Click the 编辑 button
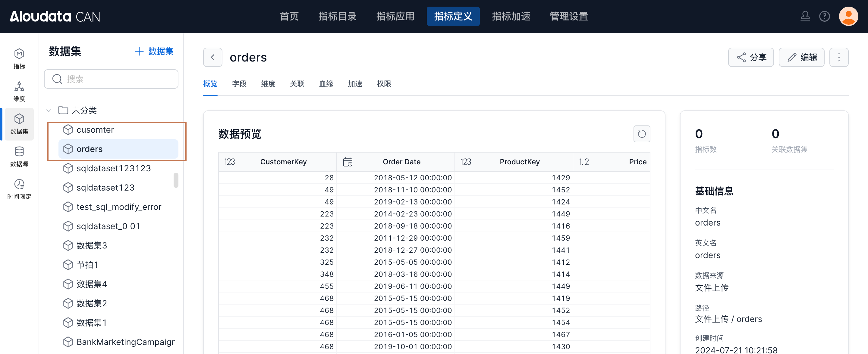The height and width of the screenshot is (354, 868). pyautogui.click(x=801, y=57)
